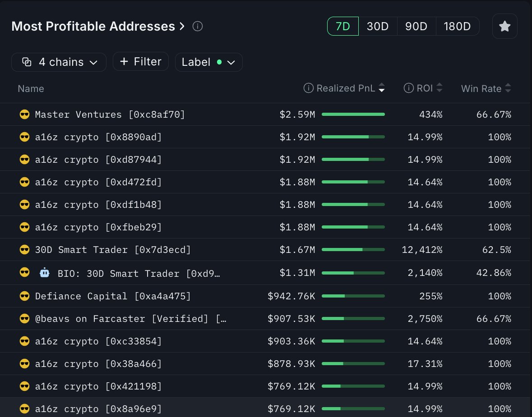Click the $942.76K realized PnL value
This screenshot has height=417, width=532.
tap(291, 296)
